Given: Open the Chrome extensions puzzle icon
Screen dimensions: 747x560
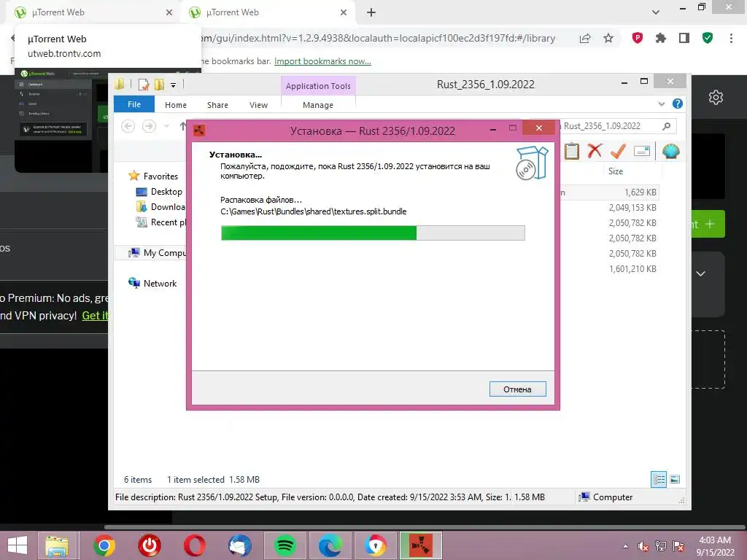Looking at the screenshot, I should (661, 38).
